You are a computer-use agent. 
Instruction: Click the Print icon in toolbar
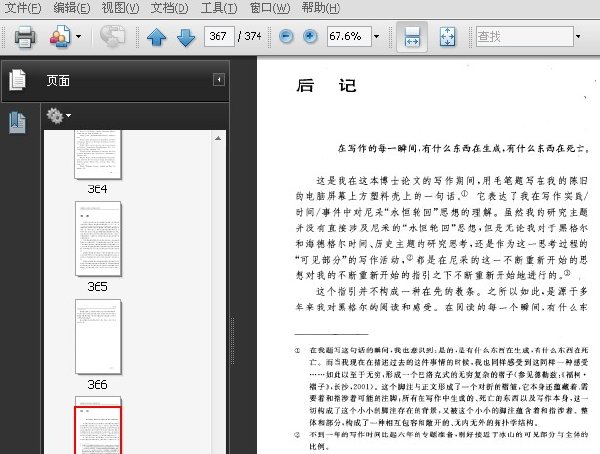click(25, 37)
